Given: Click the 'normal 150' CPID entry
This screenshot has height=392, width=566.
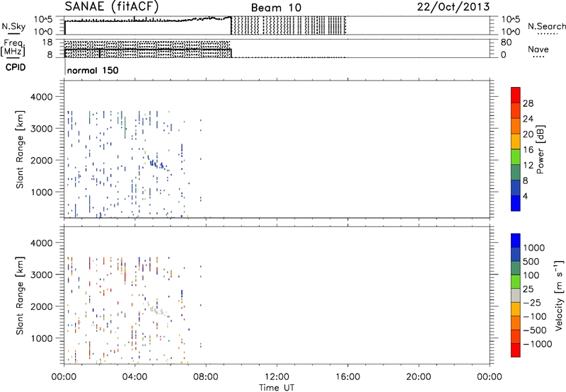Looking at the screenshot, I should point(93,70).
